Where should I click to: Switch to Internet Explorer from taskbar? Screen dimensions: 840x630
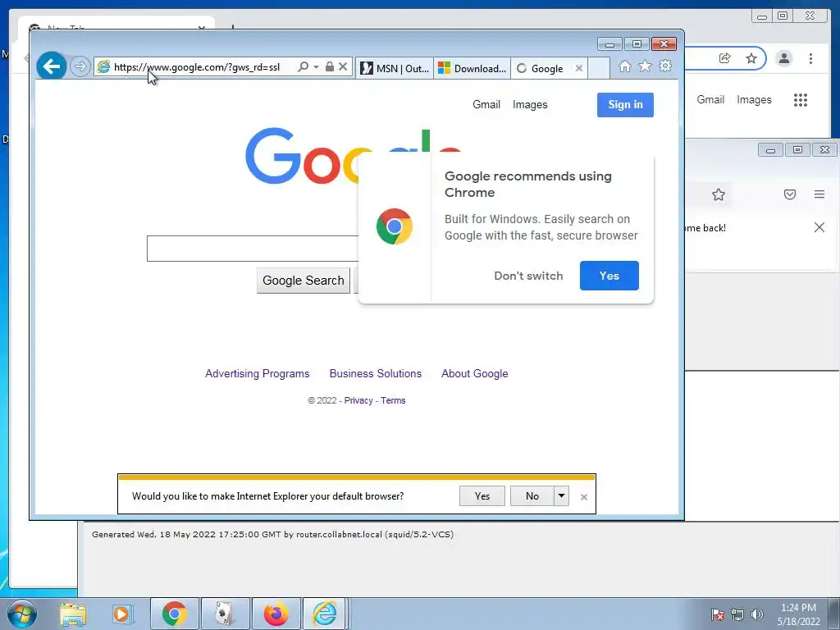tap(325, 614)
